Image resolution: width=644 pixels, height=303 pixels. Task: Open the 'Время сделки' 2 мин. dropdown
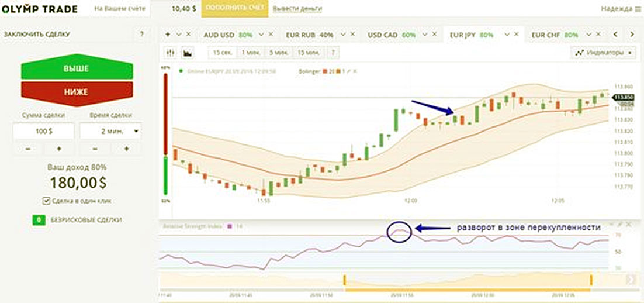pyautogui.click(x=110, y=131)
